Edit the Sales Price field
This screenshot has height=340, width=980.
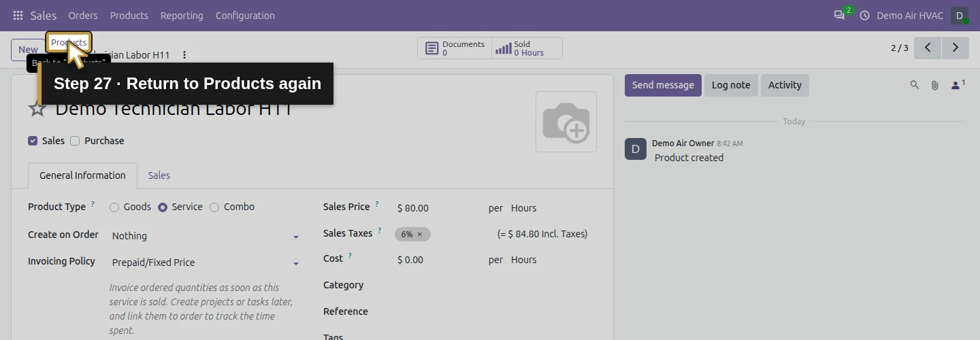438,208
